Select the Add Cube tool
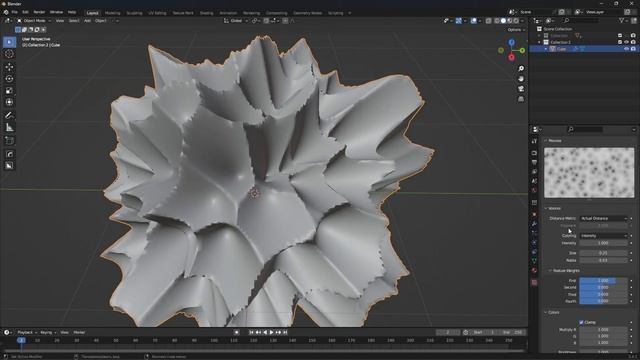640x360 pixels. (x=9, y=141)
